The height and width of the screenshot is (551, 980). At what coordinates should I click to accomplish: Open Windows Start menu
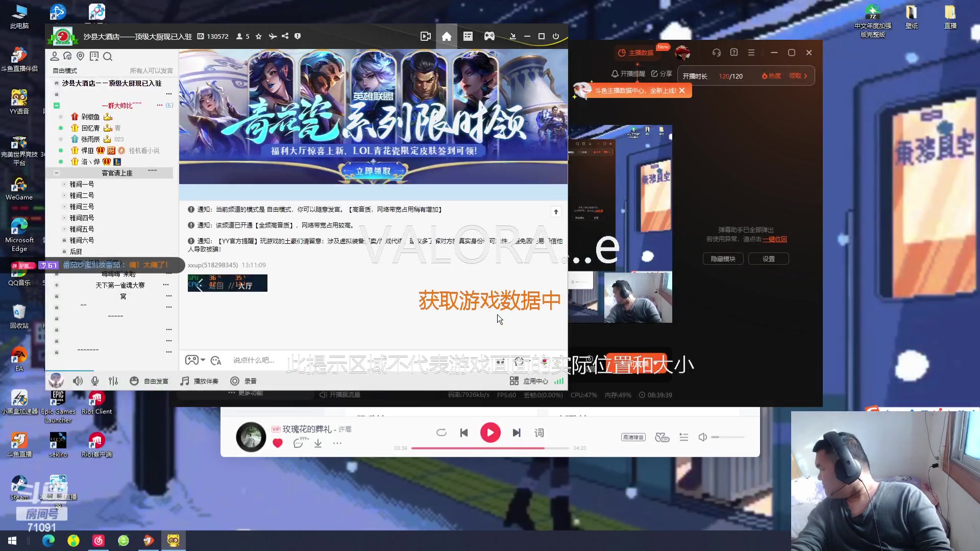[12, 540]
